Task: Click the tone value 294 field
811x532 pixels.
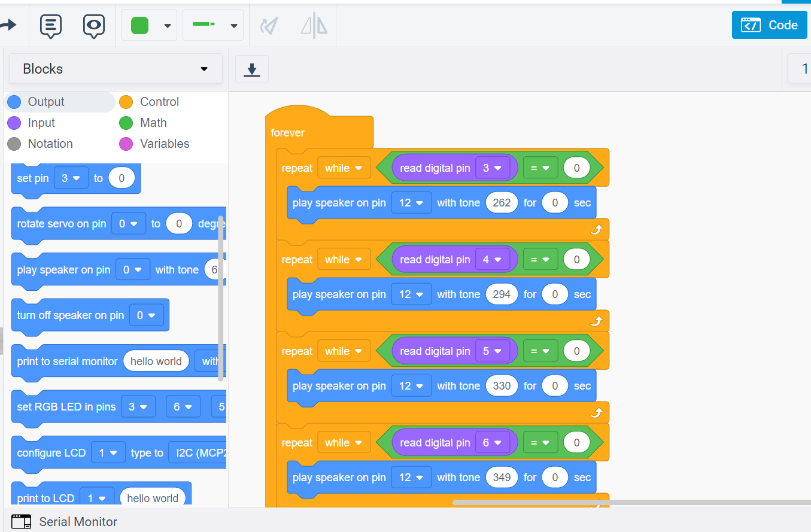Action: (x=502, y=294)
